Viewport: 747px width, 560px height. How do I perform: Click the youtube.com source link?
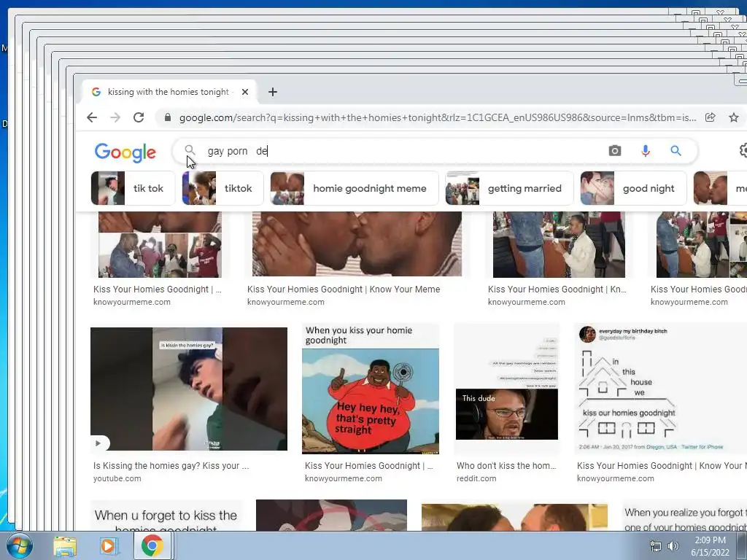117,478
